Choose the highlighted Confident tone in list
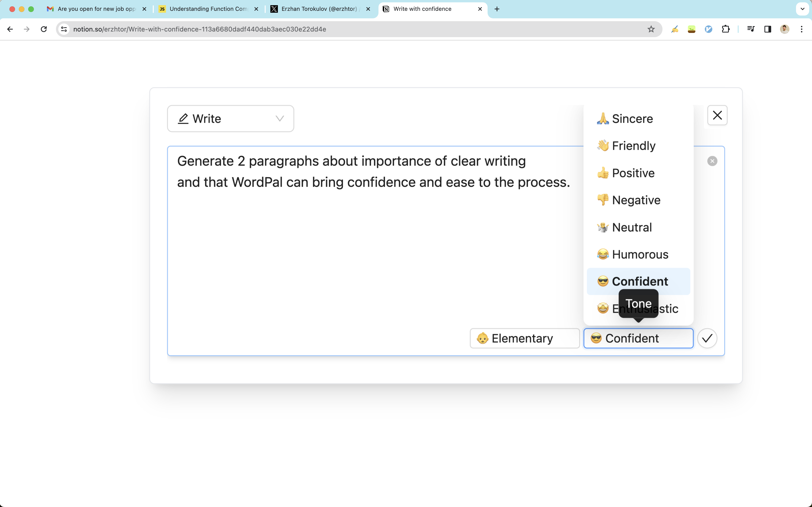 pyautogui.click(x=639, y=281)
